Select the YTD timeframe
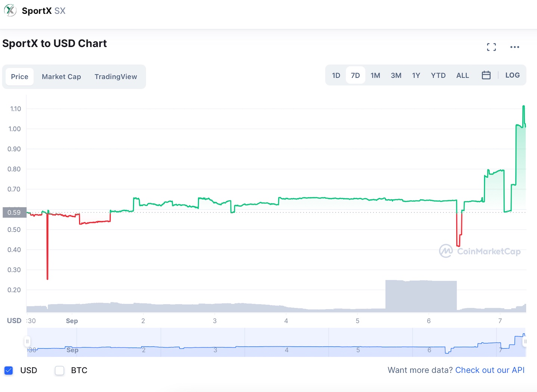The image size is (537, 392). coord(438,75)
